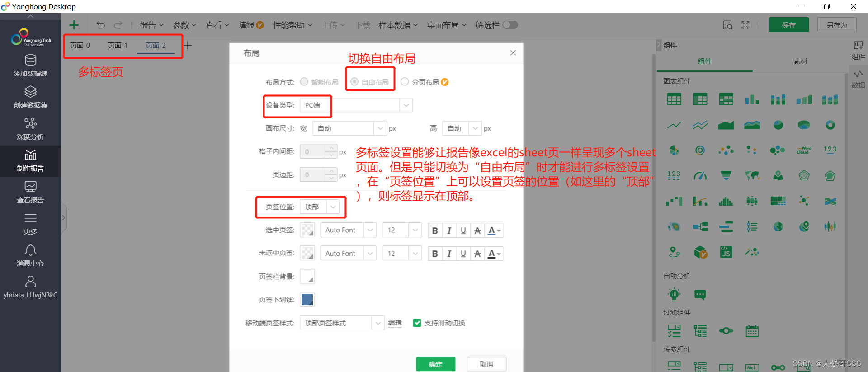Image resolution: width=868 pixels, height=372 pixels.
Task: Click the 保存 button
Action: [x=789, y=25]
